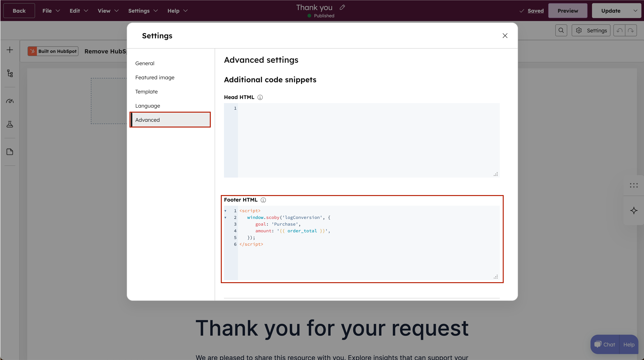Screen dimensions: 644x360
Task: Click the page file icon in sidebar
Action: 10,152
